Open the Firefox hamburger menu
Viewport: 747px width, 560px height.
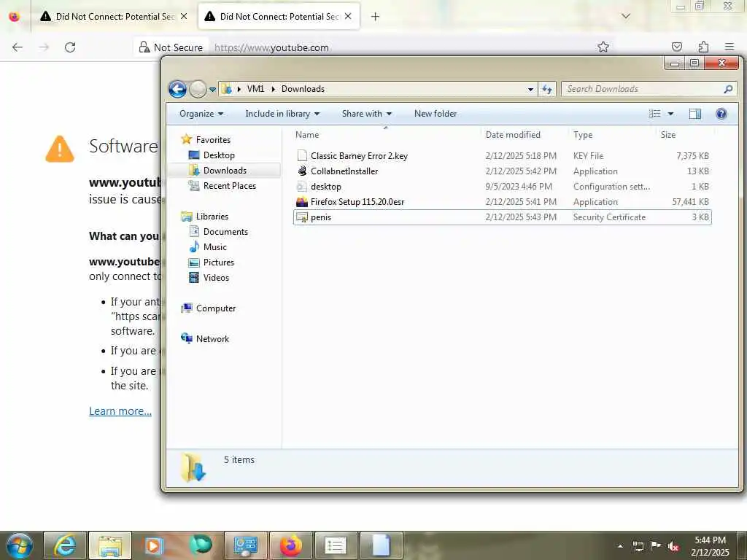729,47
